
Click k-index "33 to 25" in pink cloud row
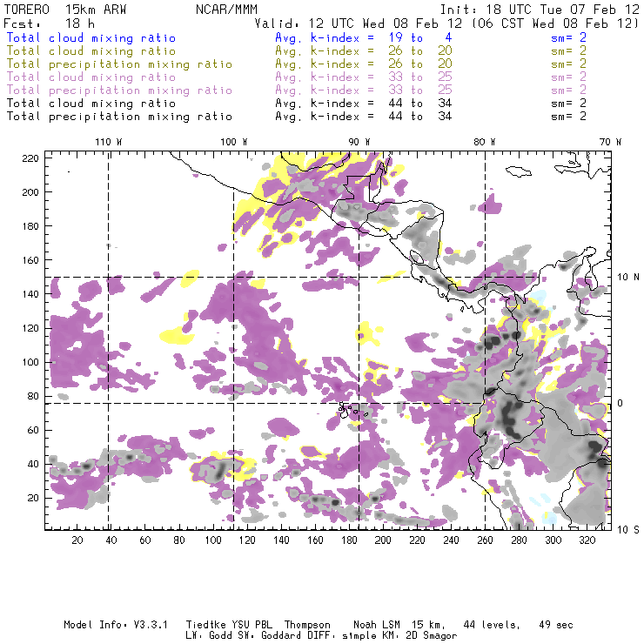click(420, 77)
